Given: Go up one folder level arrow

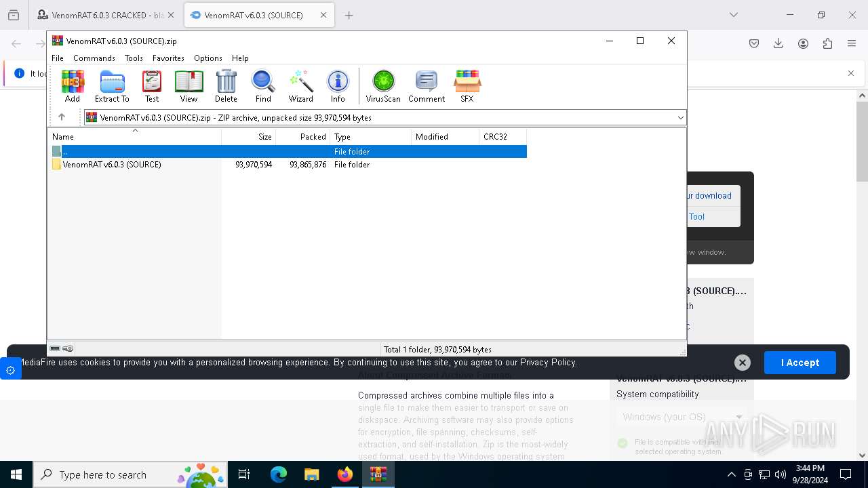Looking at the screenshot, I should point(62,117).
